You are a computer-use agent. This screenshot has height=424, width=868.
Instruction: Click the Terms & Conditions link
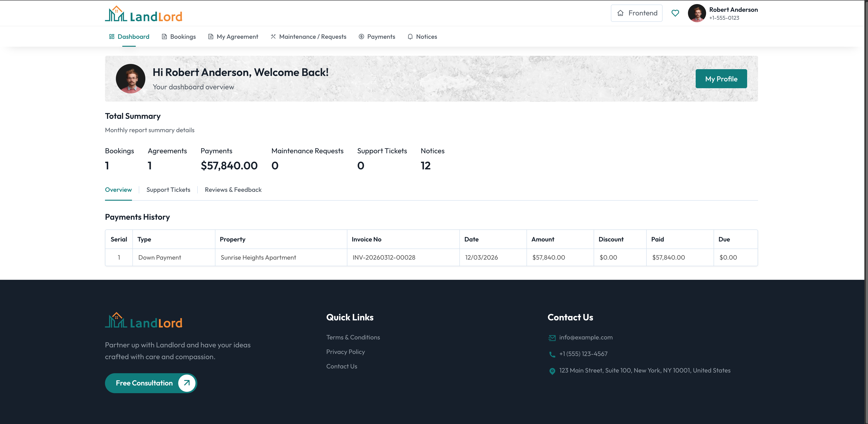click(353, 337)
